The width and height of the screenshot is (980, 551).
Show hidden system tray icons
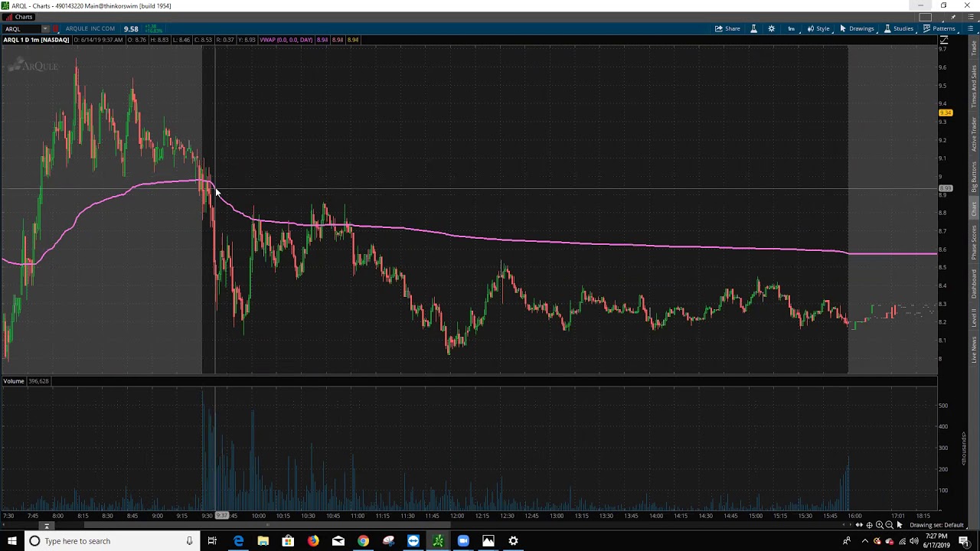coord(865,541)
